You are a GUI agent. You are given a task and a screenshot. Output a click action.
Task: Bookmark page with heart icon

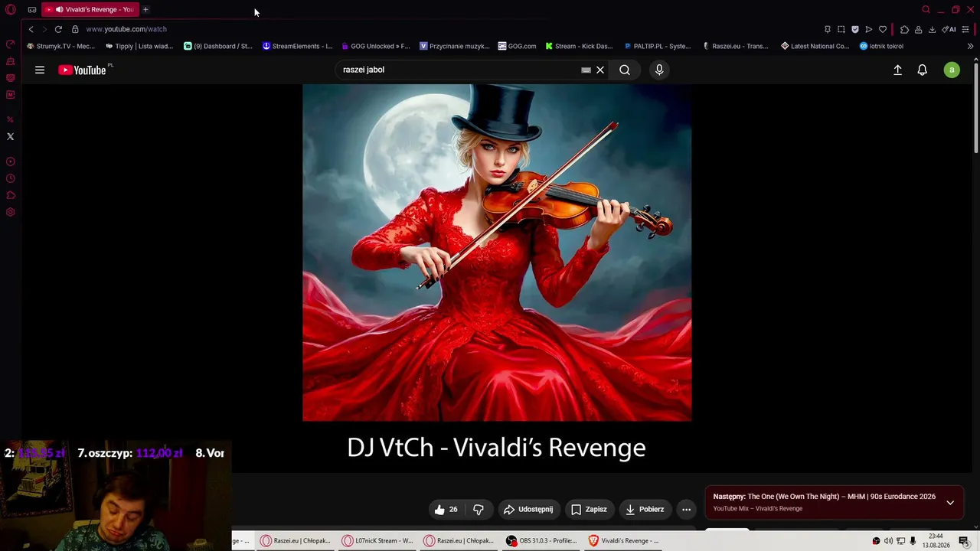point(883,29)
